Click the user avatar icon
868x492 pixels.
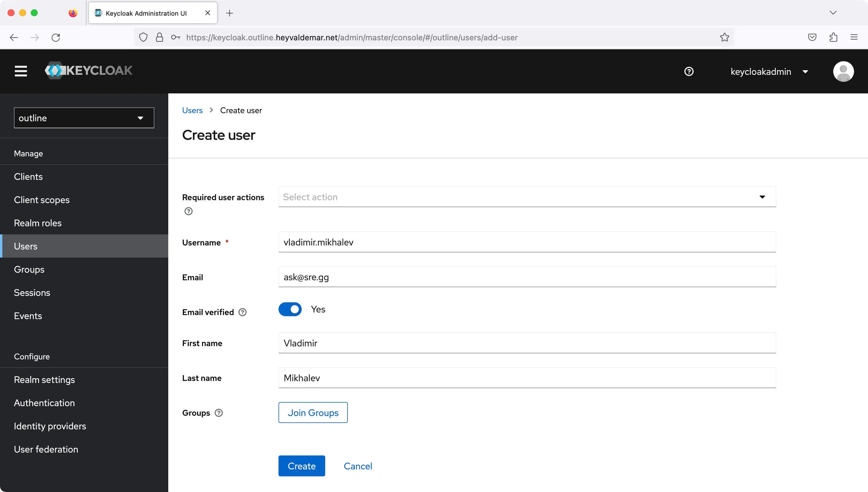[843, 71]
